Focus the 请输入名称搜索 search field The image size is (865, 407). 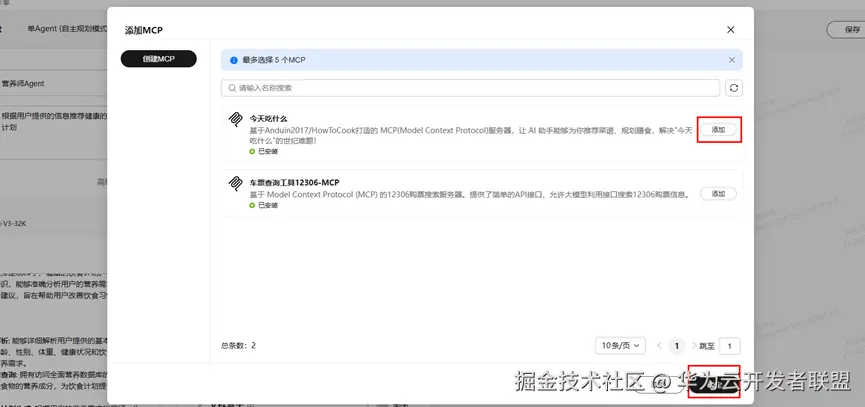(x=471, y=88)
